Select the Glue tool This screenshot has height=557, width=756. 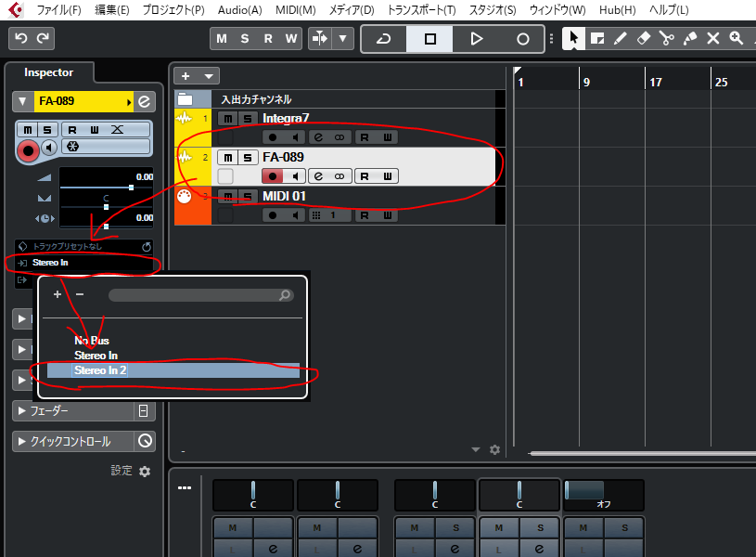point(689,38)
